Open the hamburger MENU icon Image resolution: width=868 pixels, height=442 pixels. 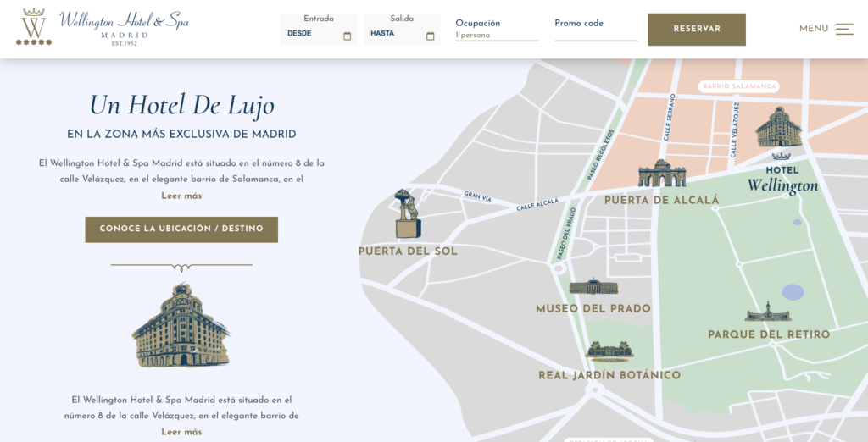pos(845,29)
